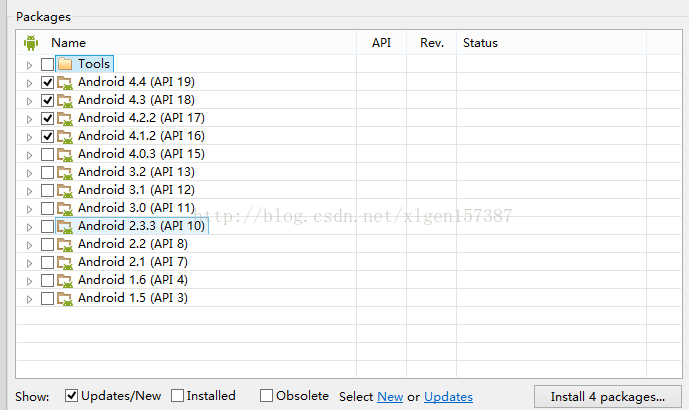Enable the Obsolete show filter
This screenshot has width=689, height=410.
[x=266, y=395]
